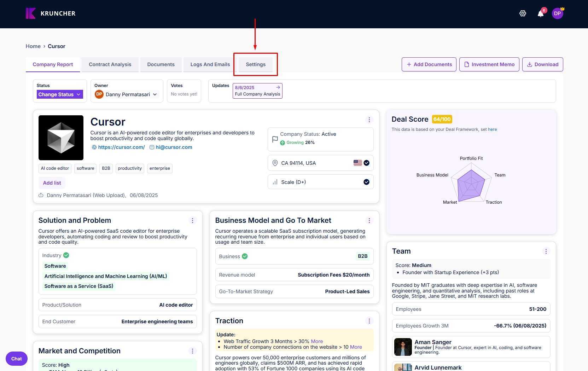This screenshot has width=588, height=371.
Task: Click the 'software' tag
Action: point(86,168)
